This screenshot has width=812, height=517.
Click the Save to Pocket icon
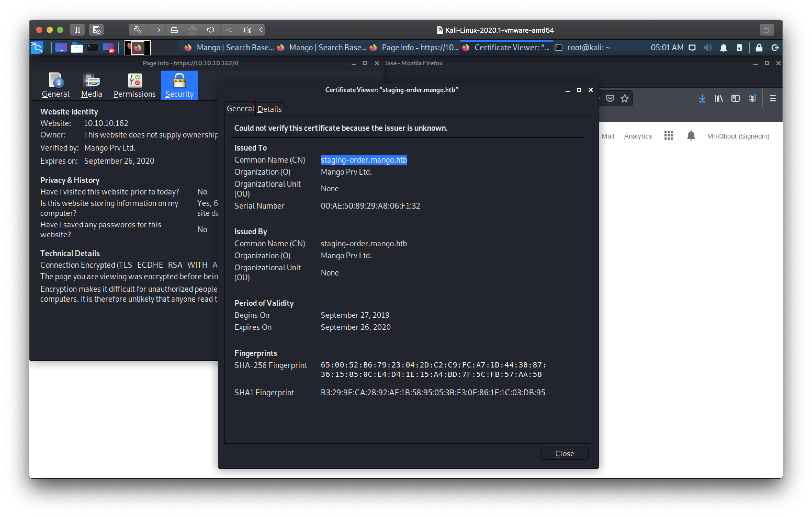610,99
